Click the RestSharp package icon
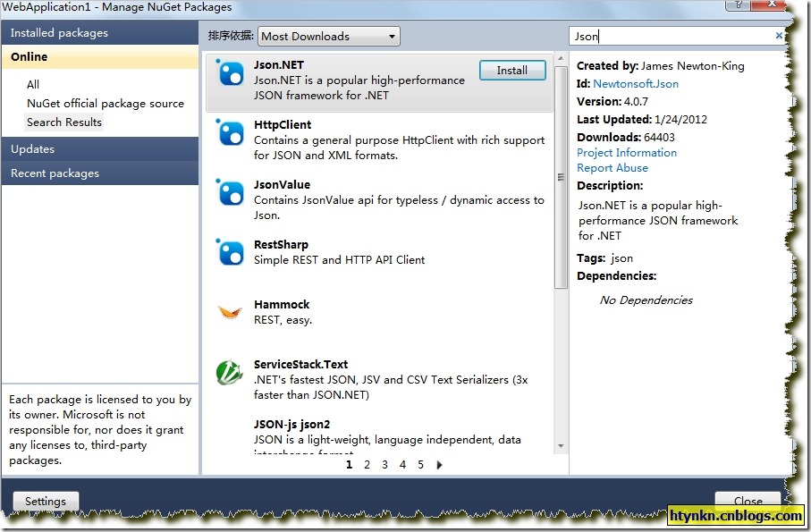Viewport: 811px width, 532px height. pos(230,253)
